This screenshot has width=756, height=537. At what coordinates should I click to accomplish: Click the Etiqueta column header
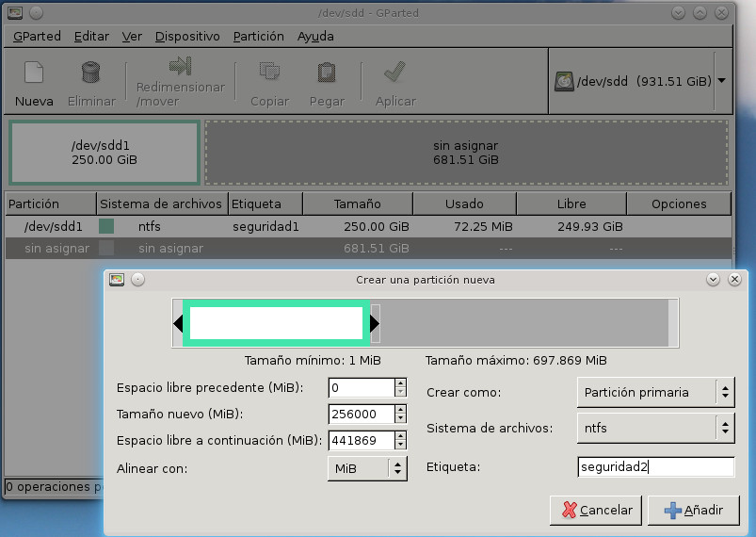click(x=265, y=203)
